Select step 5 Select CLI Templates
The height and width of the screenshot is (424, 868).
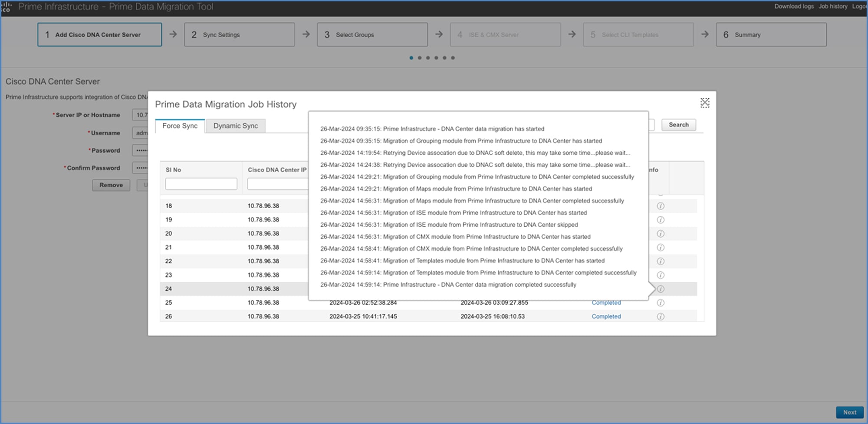tap(638, 35)
